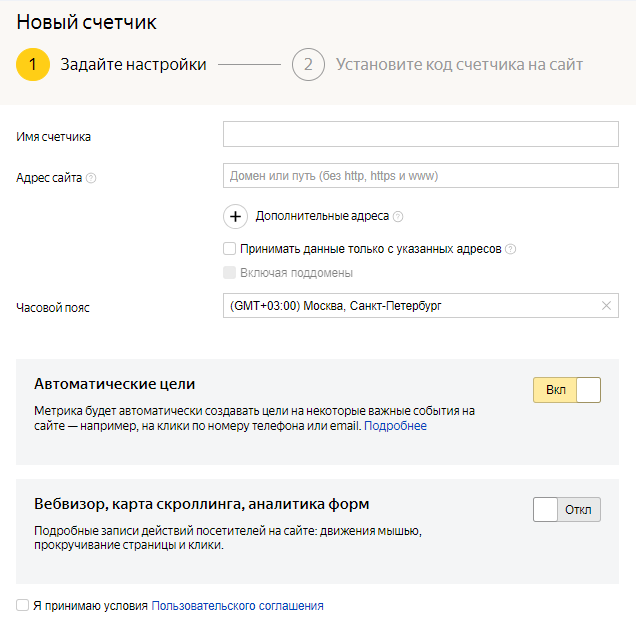Focus the Имя счетчика input field
The image size is (636, 629).
pyautogui.click(x=421, y=134)
